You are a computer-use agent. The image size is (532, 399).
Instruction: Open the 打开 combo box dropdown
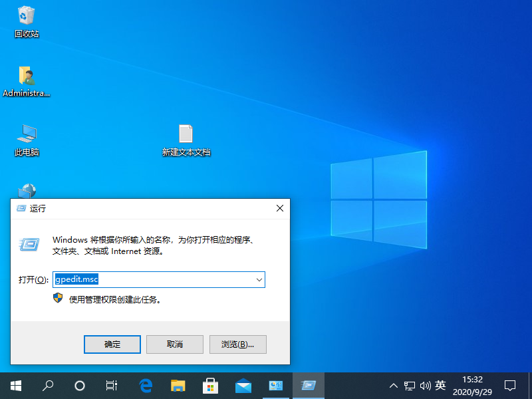coord(259,279)
